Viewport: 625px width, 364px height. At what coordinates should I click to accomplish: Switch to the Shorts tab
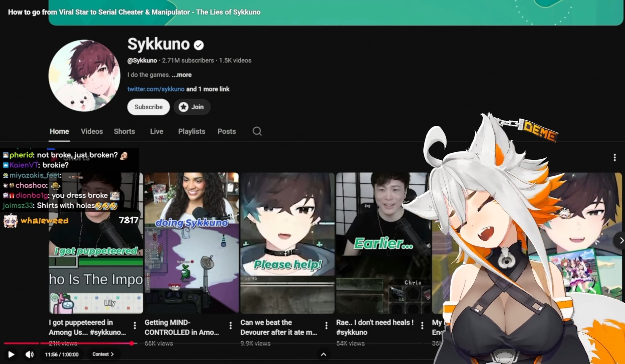[x=124, y=131]
